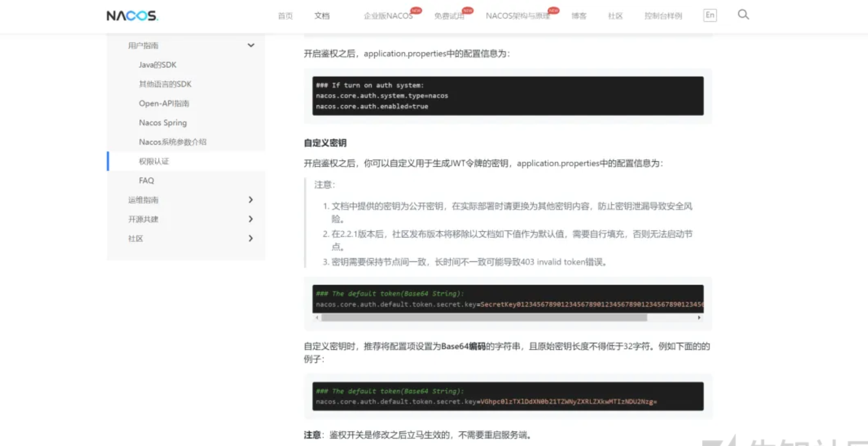
Task: Open Nacos系统参数介绍 in the sidebar
Action: 173,142
